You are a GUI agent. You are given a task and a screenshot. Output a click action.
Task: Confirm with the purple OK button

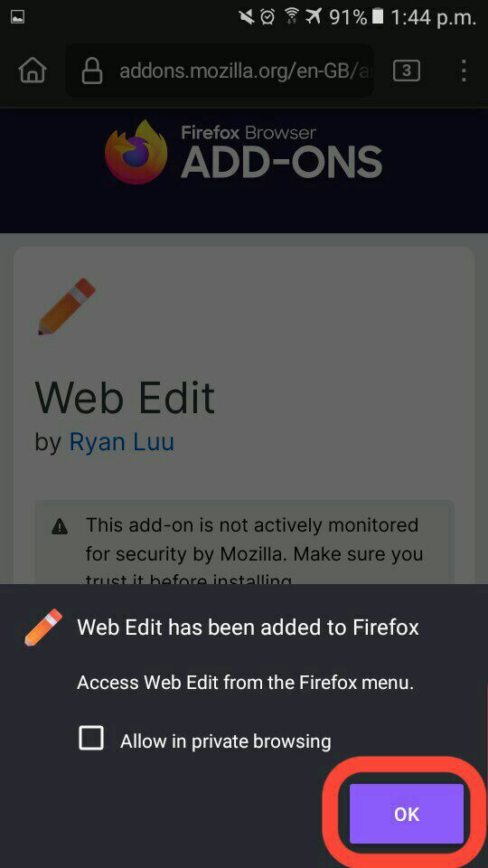click(x=407, y=814)
